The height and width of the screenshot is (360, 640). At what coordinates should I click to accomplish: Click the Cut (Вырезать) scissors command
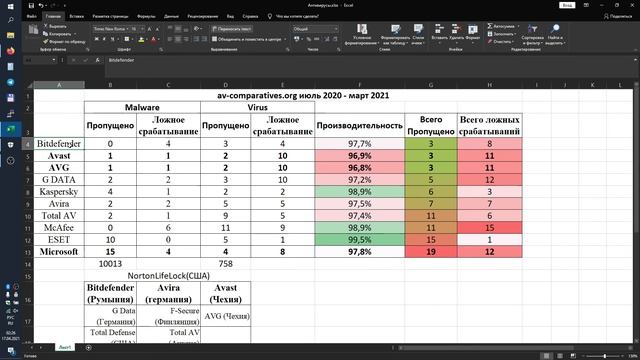click(x=55, y=26)
